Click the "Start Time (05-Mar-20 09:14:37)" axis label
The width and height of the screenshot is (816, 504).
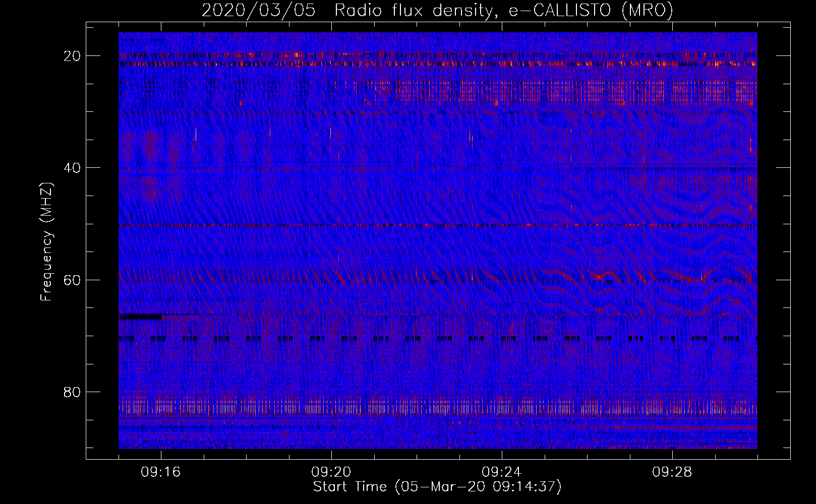(437, 487)
